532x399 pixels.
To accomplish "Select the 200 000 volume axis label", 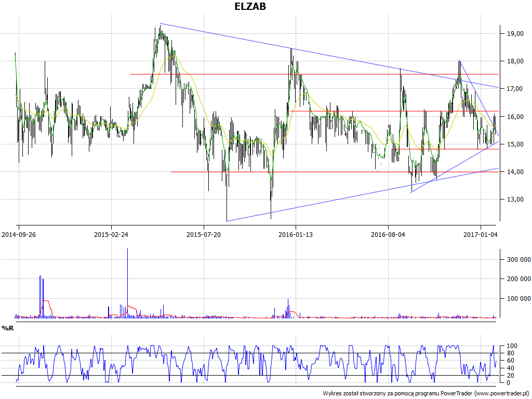I will [x=519, y=279].
